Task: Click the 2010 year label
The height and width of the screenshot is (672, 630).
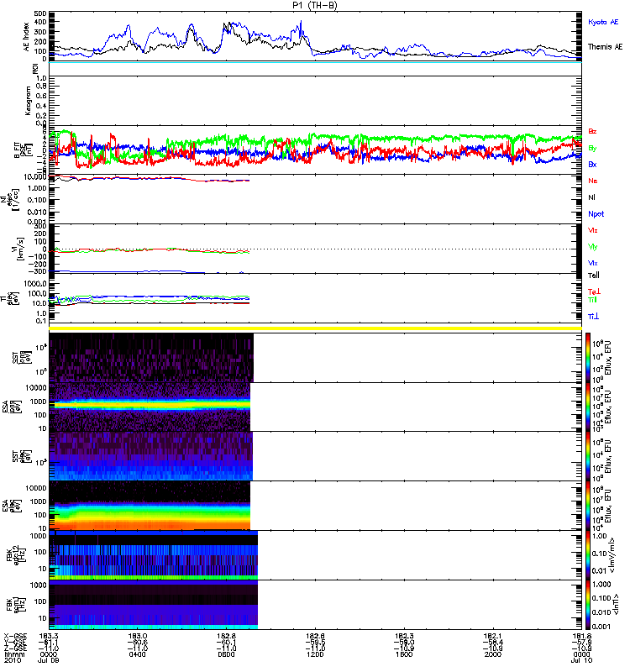Action: (x=12, y=660)
